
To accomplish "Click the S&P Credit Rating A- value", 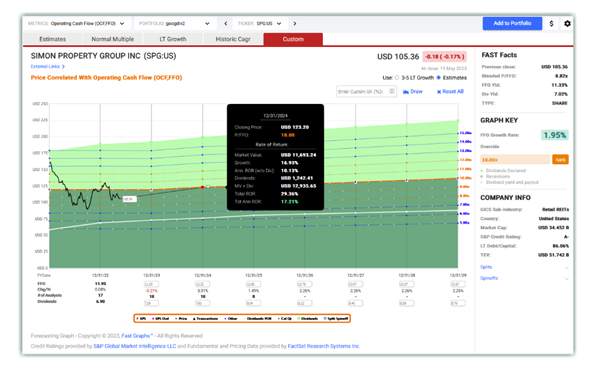I will pos(566,237).
